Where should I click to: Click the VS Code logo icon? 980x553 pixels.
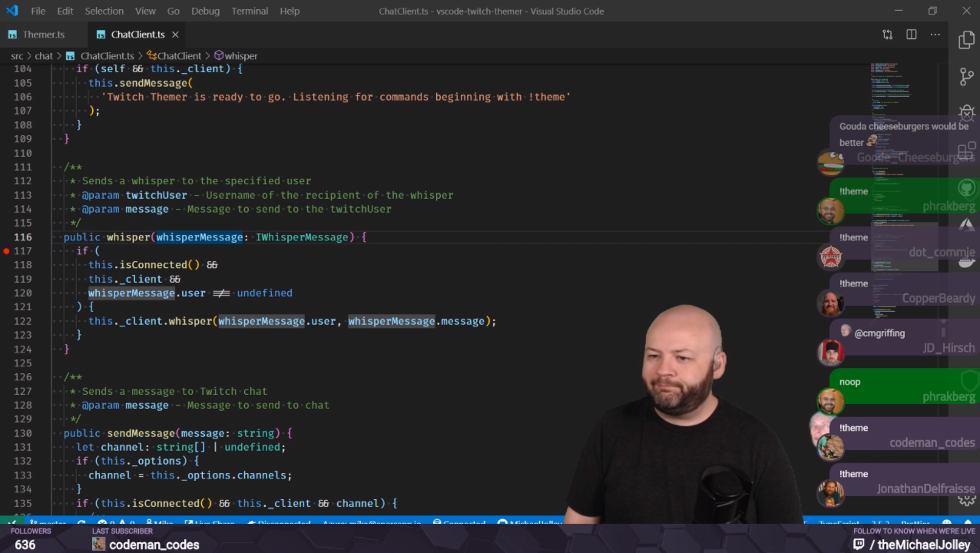pos(12,10)
